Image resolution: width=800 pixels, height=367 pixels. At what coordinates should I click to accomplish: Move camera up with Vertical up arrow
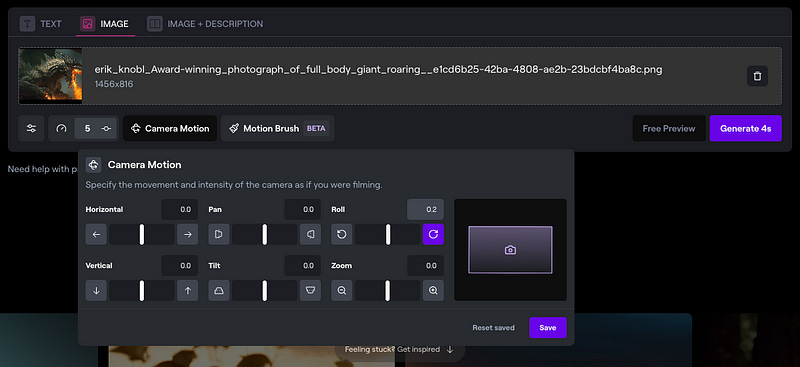[x=188, y=290]
